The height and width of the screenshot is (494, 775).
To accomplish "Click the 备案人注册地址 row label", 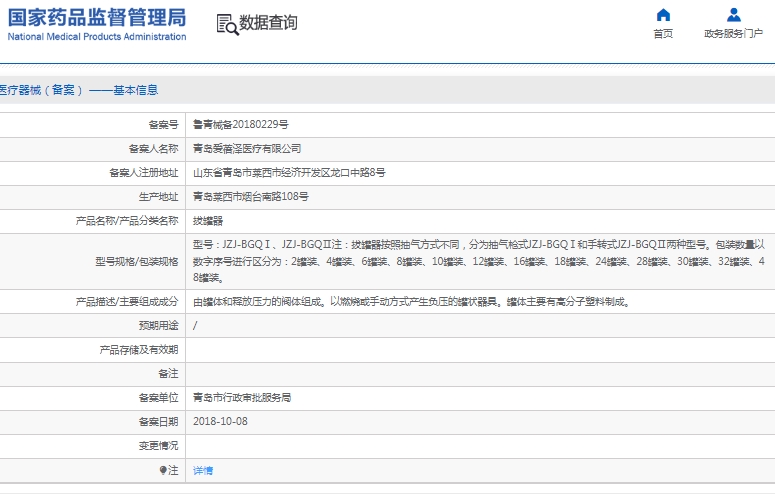I will coord(143,173).
